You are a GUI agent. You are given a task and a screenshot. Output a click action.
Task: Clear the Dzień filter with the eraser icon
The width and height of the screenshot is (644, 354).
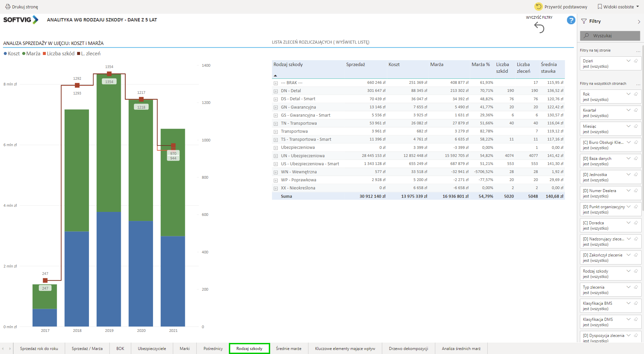point(636,61)
